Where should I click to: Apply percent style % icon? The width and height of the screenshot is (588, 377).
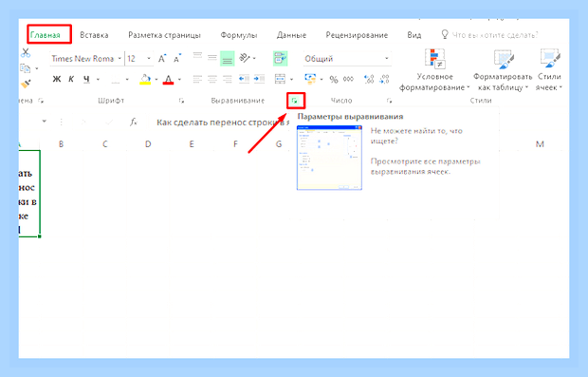(x=334, y=79)
